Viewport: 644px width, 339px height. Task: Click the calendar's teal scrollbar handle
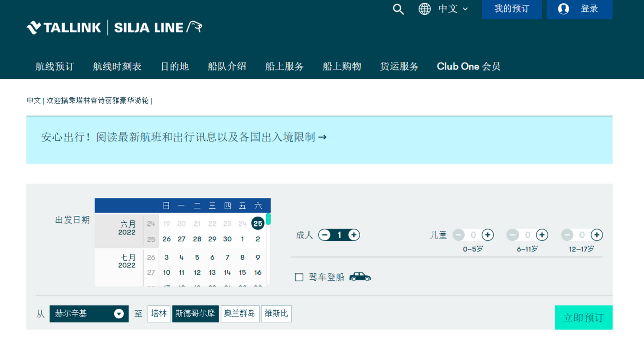point(268,219)
